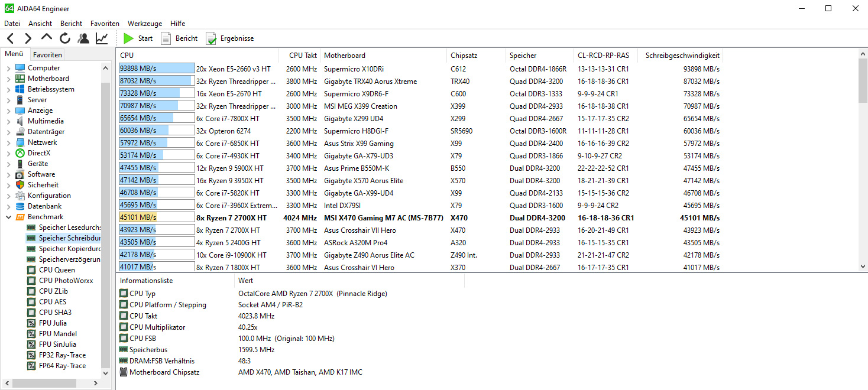Expand the Betriebssystem tree node
868x390 pixels.
[8, 89]
